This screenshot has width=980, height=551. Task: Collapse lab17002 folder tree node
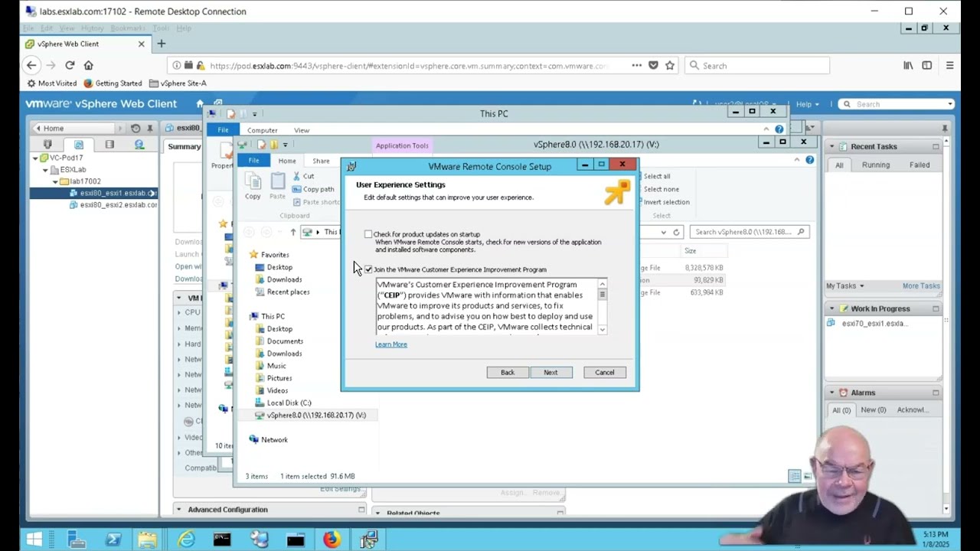click(55, 181)
